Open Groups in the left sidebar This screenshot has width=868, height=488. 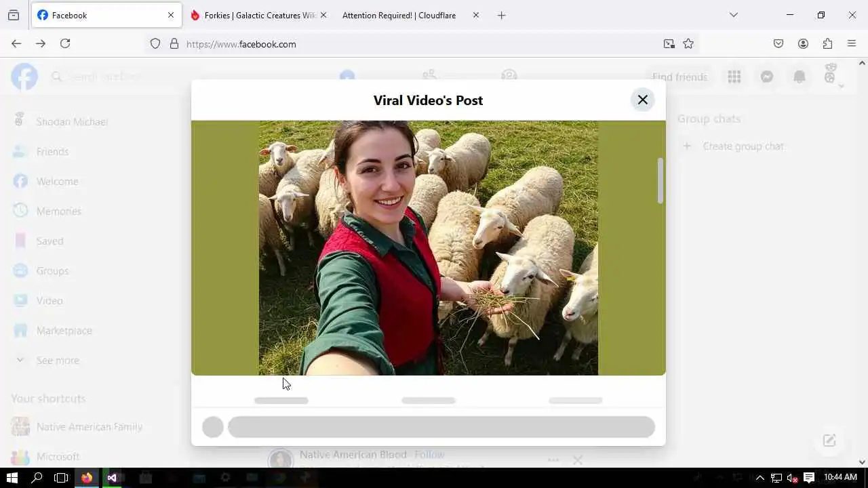(x=52, y=271)
